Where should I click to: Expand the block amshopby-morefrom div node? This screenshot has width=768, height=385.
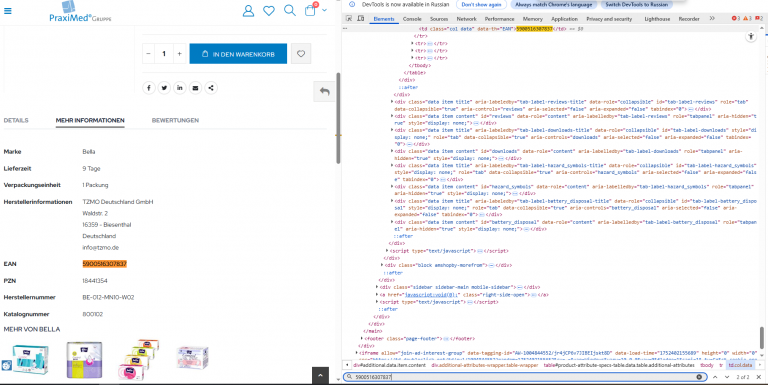[382, 265]
